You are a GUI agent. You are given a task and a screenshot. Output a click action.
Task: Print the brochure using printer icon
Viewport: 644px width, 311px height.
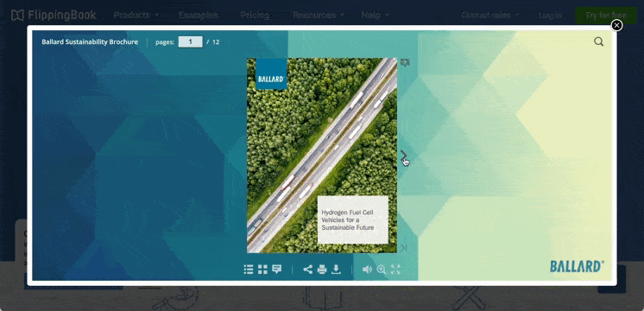tap(322, 270)
